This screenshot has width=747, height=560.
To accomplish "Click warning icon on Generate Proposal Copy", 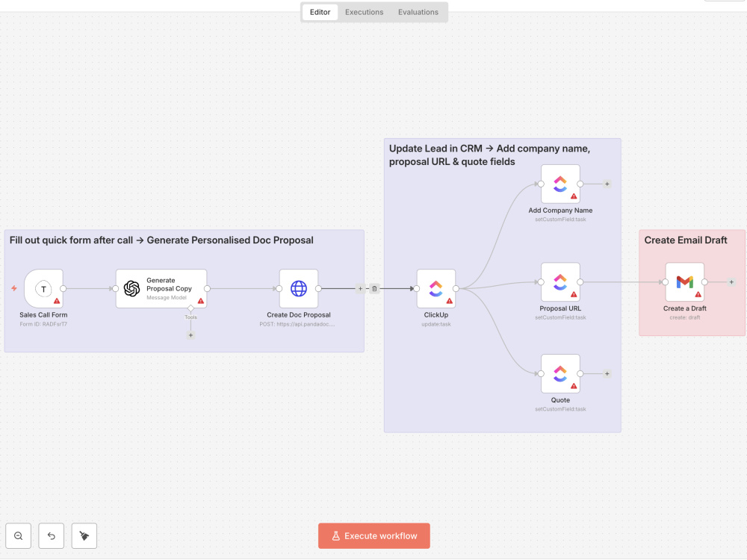I will click(200, 301).
